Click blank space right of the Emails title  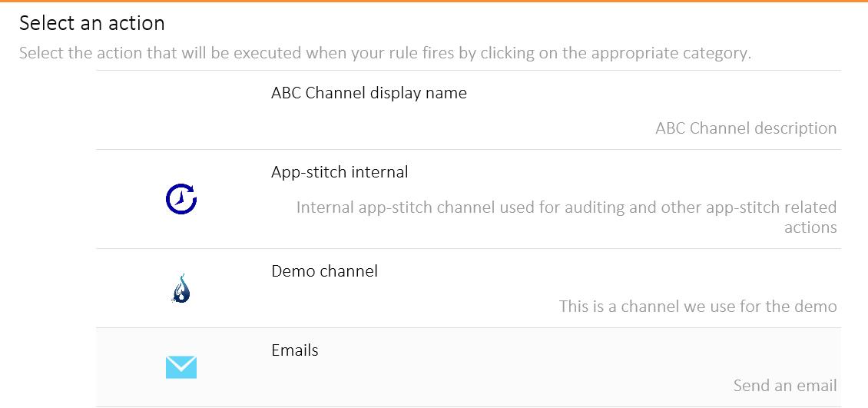pos(576,350)
